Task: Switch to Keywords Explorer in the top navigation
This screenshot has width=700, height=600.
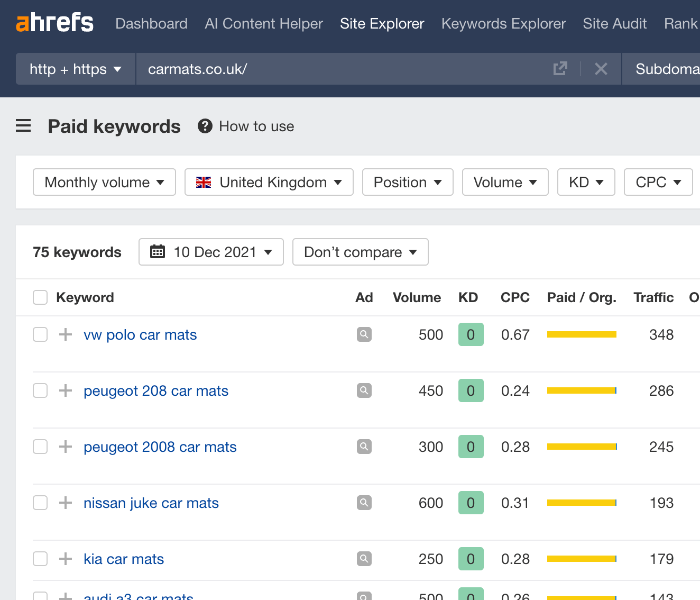Action: pyautogui.click(x=503, y=23)
